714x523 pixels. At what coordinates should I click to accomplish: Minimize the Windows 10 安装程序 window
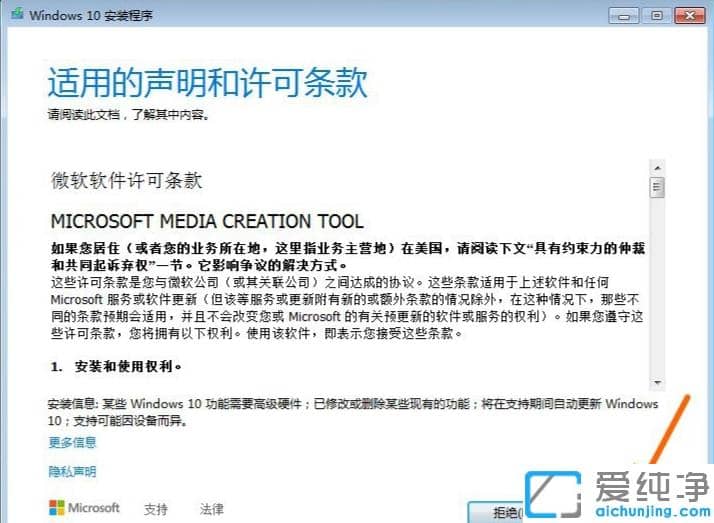pos(623,16)
